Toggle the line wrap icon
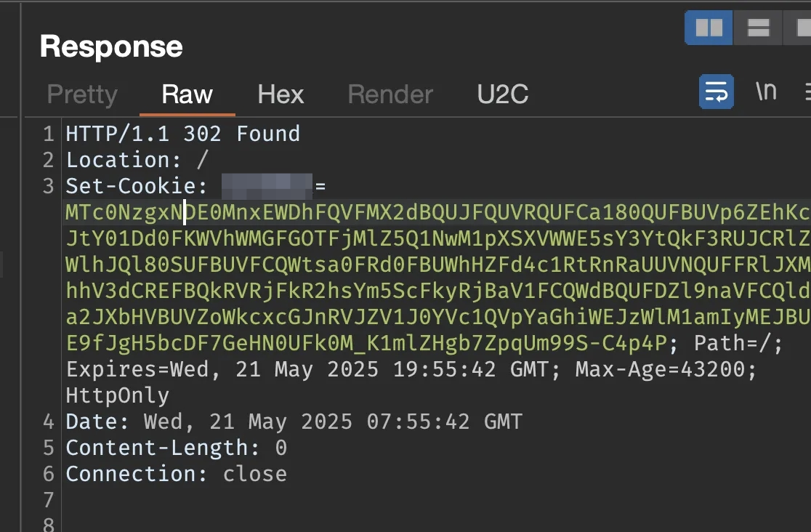Viewport: 811px width, 532px height. click(x=717, y=92)
